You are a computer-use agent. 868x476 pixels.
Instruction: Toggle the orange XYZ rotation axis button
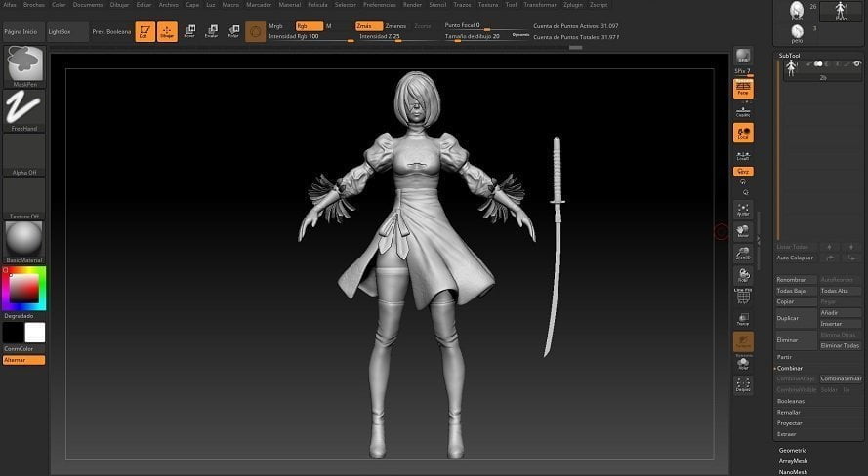tap(743, 172)
